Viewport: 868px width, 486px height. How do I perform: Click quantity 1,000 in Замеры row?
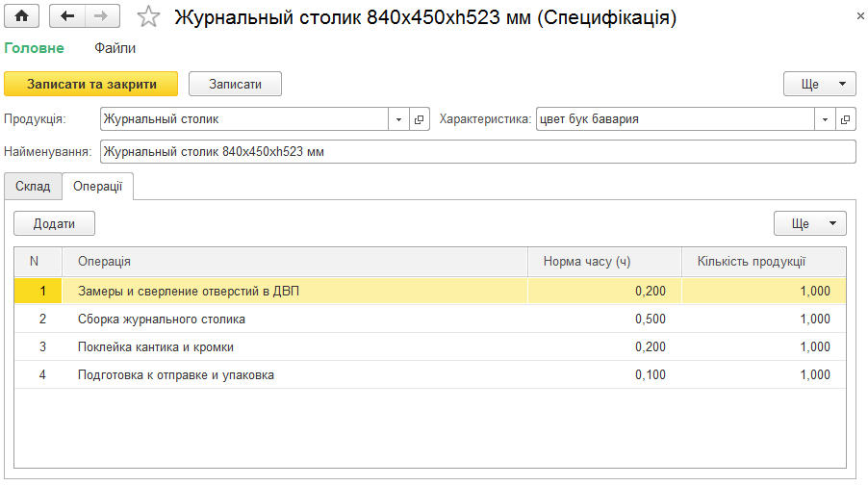pos(764,292)
